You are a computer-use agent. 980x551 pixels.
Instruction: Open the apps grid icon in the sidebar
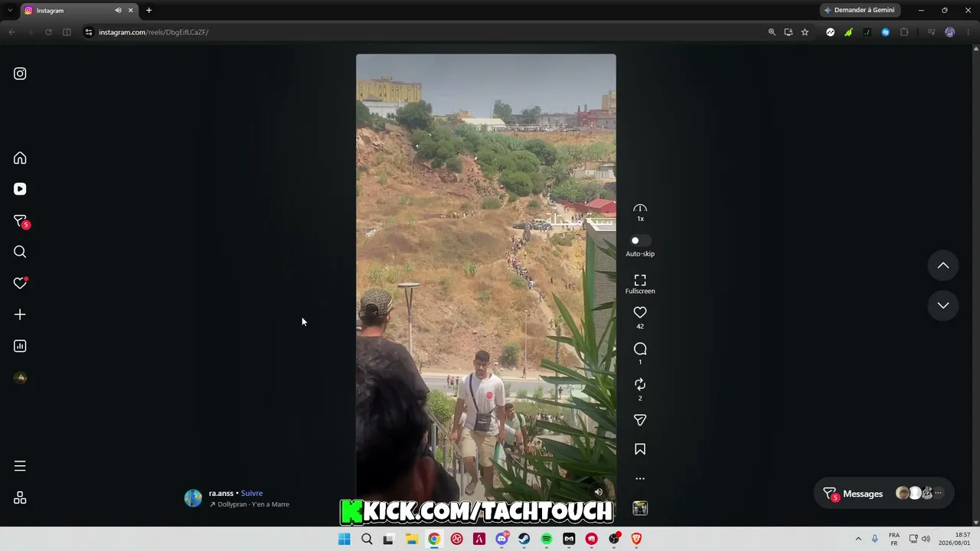20,497
